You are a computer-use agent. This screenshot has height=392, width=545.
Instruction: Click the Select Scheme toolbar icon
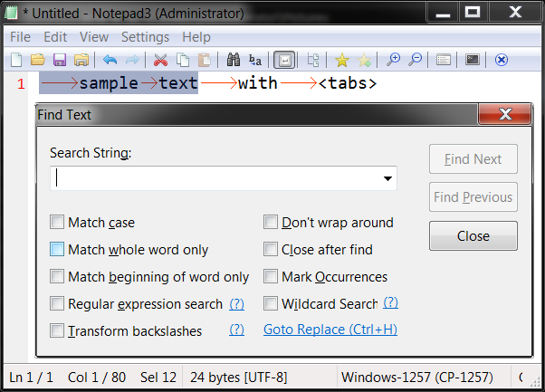coord(444,60)
